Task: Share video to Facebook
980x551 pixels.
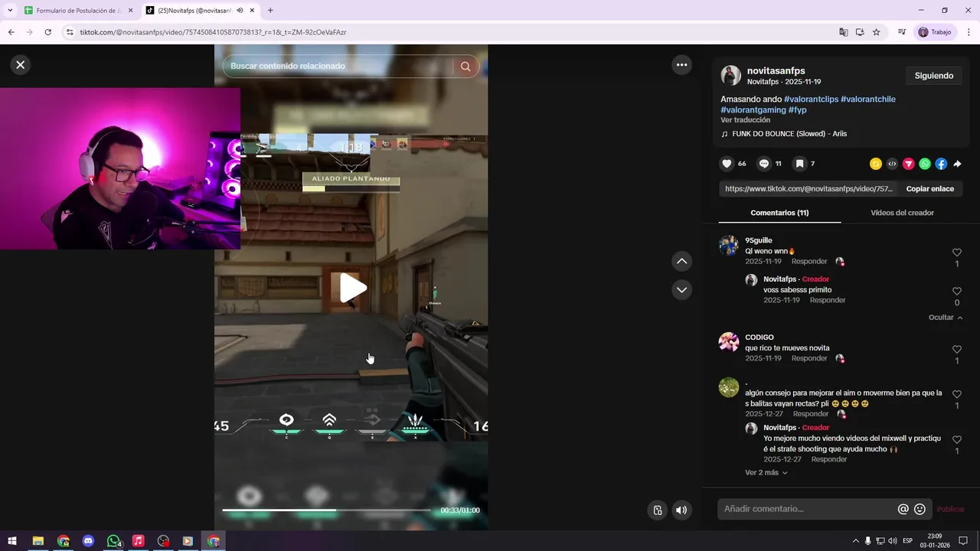Action: (x=941, y=164)
